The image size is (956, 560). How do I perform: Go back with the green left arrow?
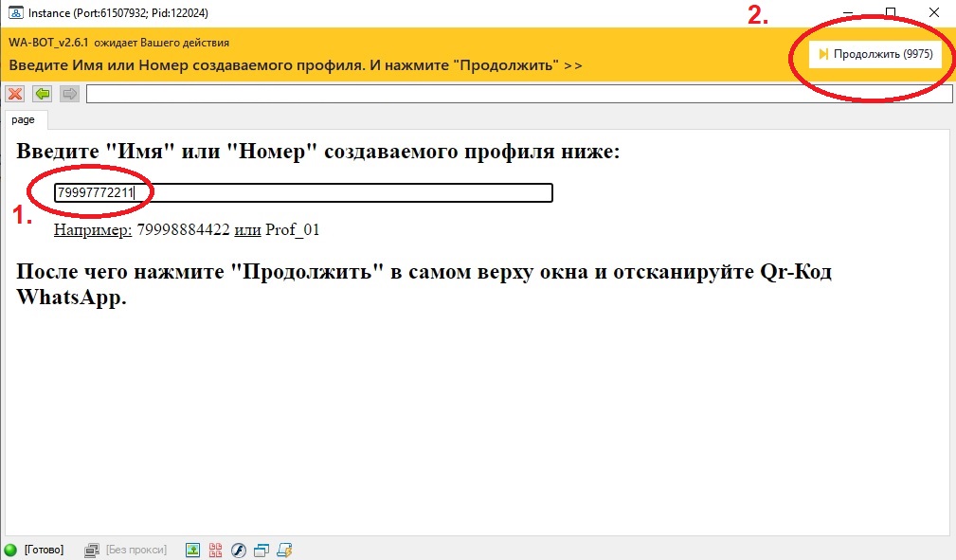tap(42, 94)
